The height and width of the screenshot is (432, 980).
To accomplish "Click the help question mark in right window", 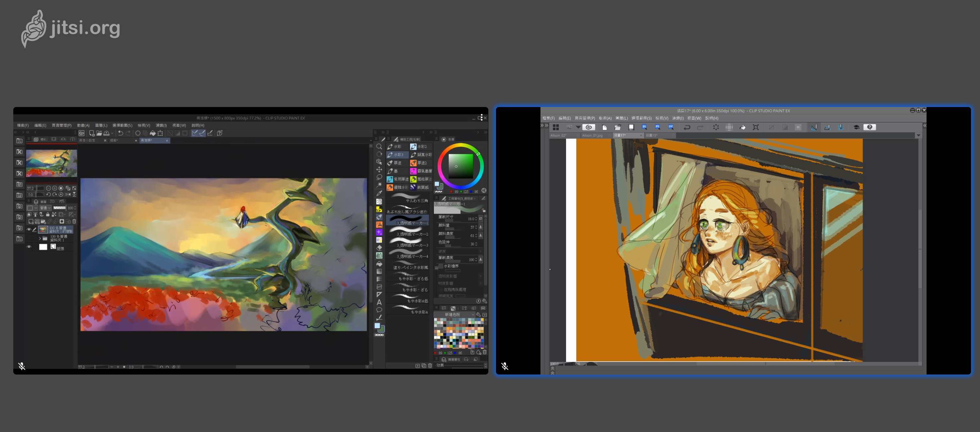I will click(870, 127).
